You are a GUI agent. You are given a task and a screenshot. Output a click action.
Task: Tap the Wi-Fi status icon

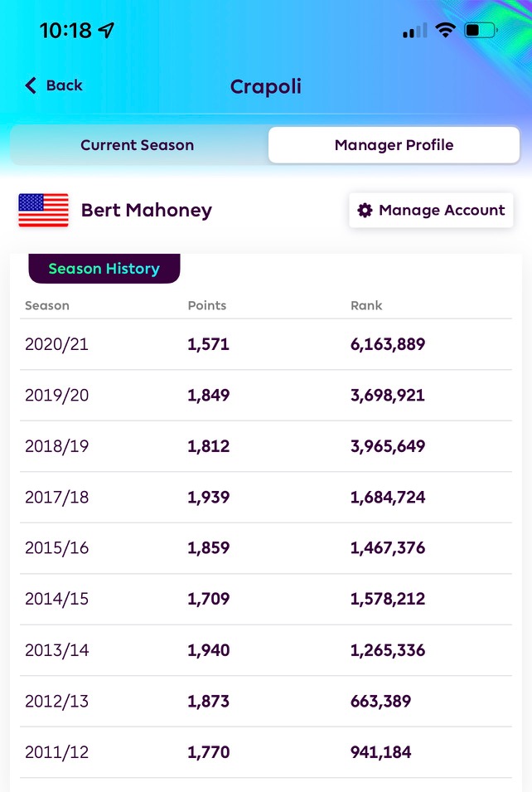[445, 31]
